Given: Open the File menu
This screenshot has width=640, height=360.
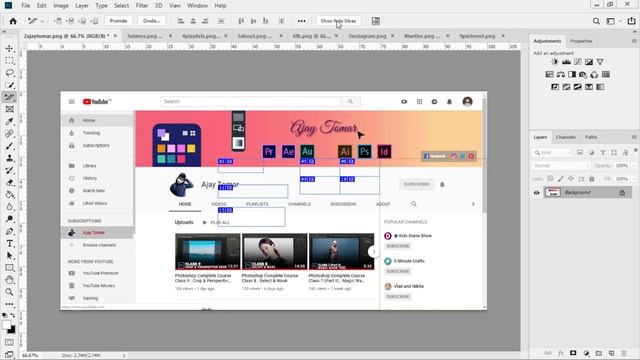Looking at the screenshot, I should pyautogui.click(x=26, y=6).
